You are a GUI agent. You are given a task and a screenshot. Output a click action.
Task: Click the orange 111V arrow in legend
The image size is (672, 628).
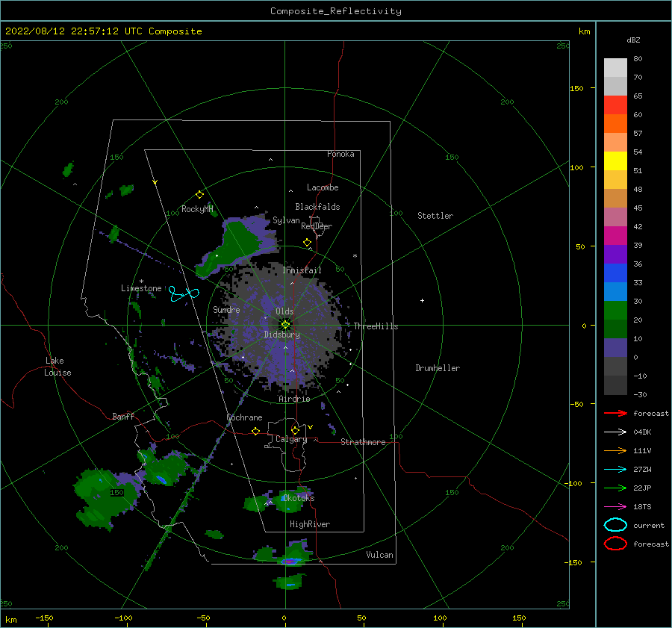(615, 450)
